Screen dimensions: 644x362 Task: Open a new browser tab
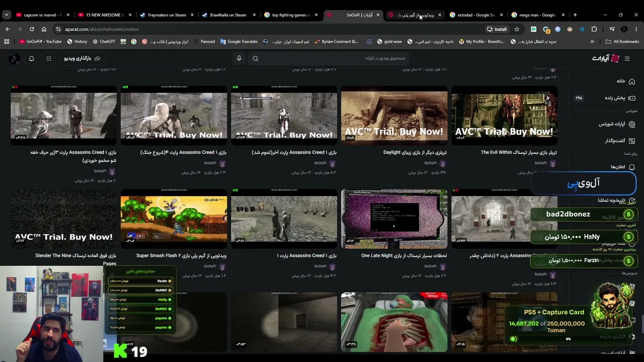tap(575, 15)
